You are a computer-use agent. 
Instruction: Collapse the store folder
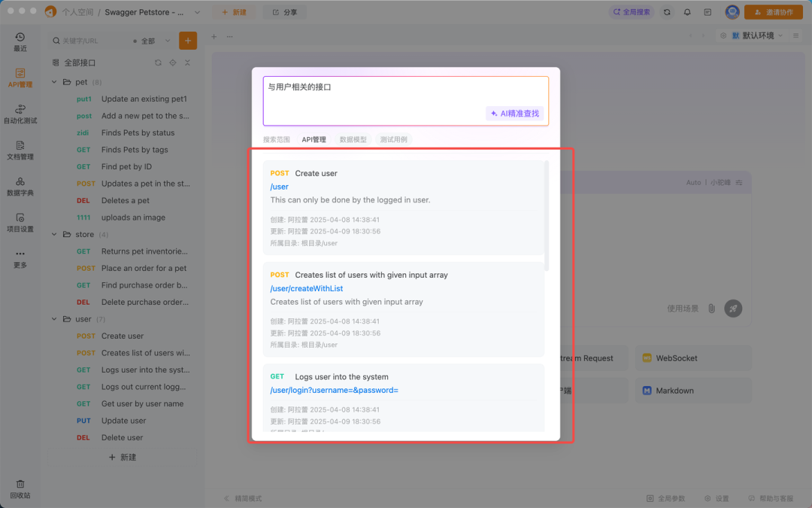[54, 234]
